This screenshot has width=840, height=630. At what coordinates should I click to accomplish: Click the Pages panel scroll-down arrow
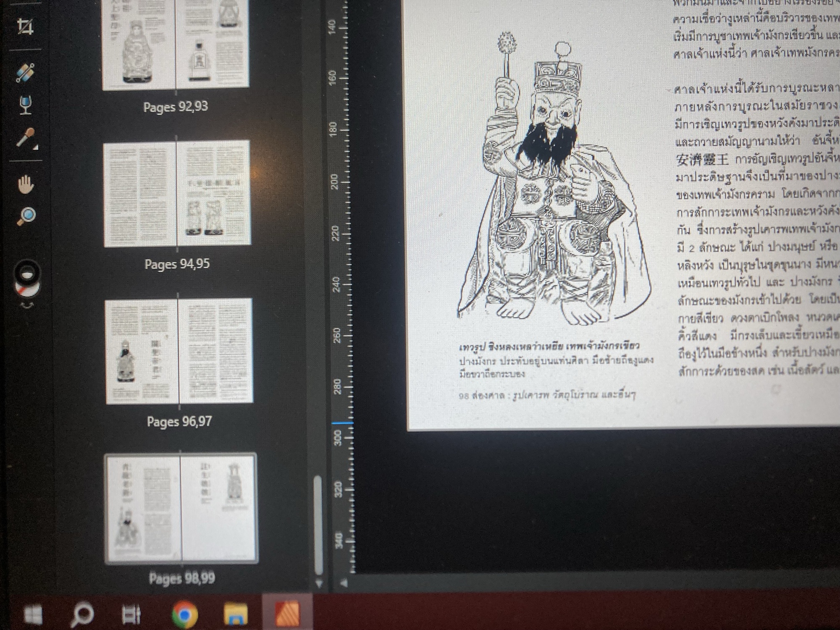point(318,583)
